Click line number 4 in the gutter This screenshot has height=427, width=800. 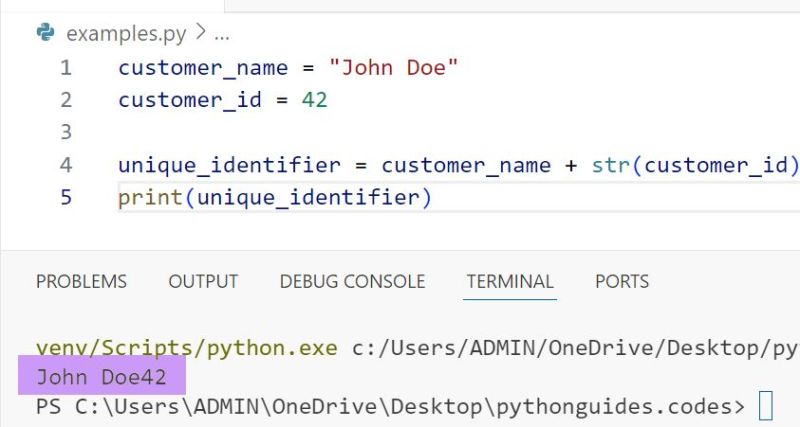(x=66, y=165)
